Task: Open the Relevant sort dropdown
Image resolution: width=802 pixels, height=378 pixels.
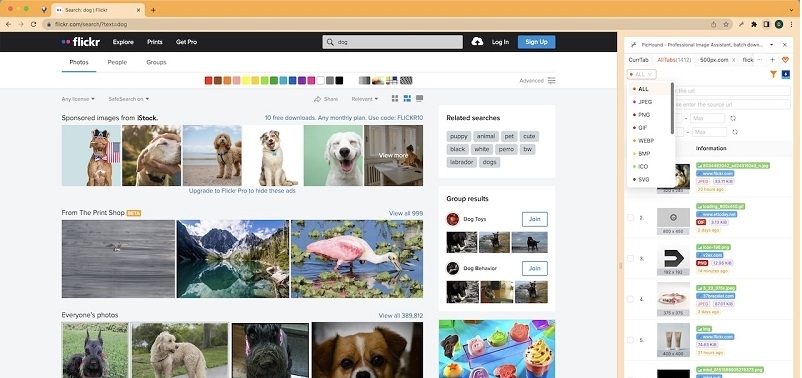Action: pyautogui.click(x=365, y=99)
